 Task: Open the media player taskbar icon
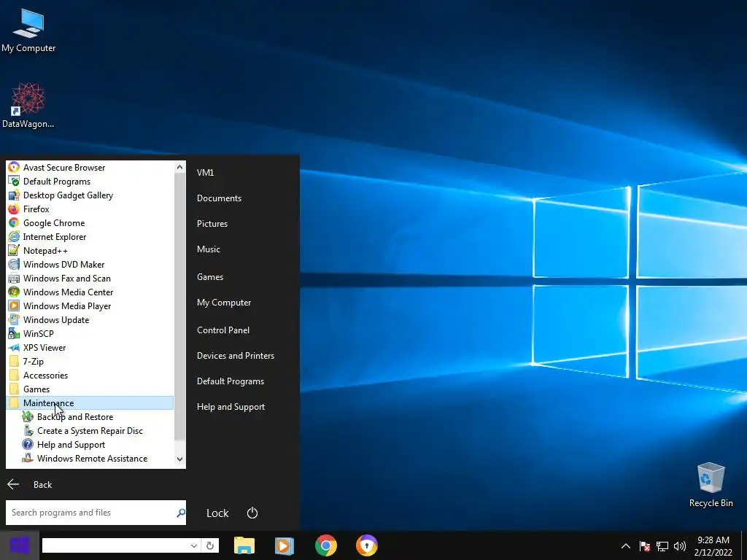pos(285,545)
